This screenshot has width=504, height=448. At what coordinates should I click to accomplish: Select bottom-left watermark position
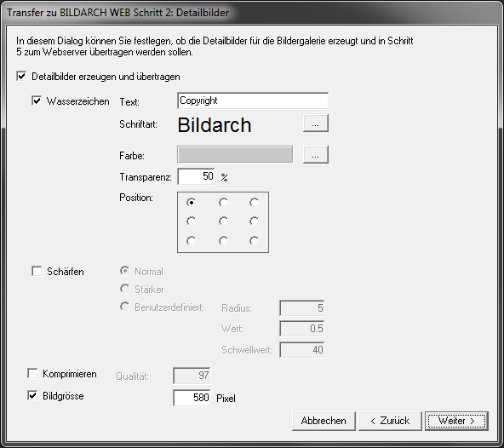[192, 240]
